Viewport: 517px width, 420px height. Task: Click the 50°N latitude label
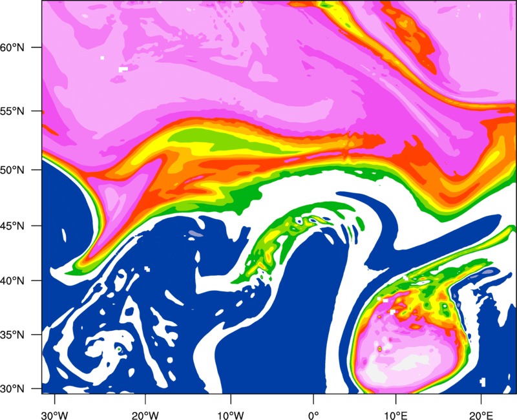tap(12, 170)
